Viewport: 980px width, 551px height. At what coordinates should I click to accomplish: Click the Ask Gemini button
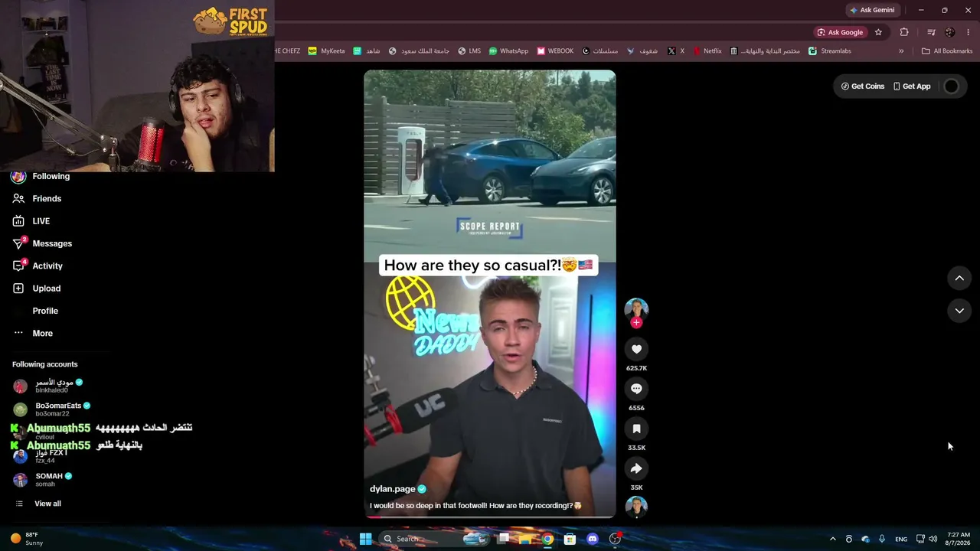(x=872, y=10)
